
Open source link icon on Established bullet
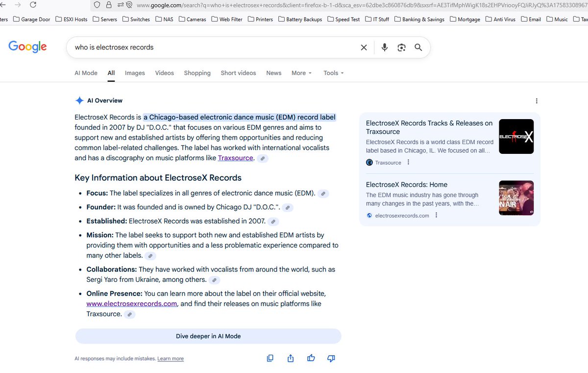click(x=274, y=222)
